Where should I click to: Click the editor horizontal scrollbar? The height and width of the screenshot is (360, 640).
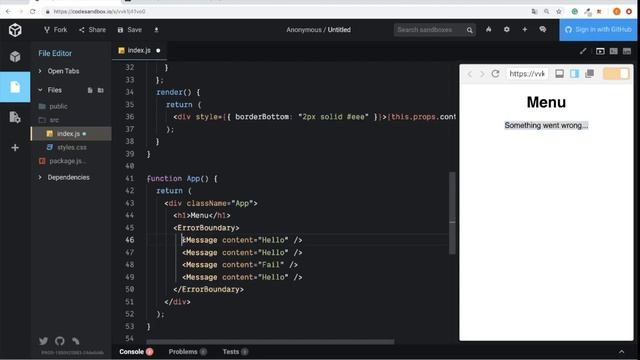pyautogui.click(x=270, y=342)
